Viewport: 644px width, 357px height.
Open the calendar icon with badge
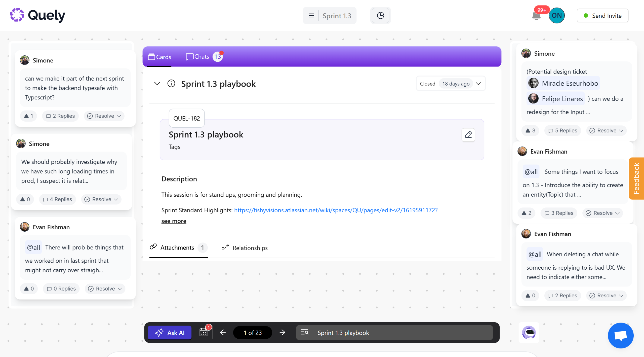(204, 332)
